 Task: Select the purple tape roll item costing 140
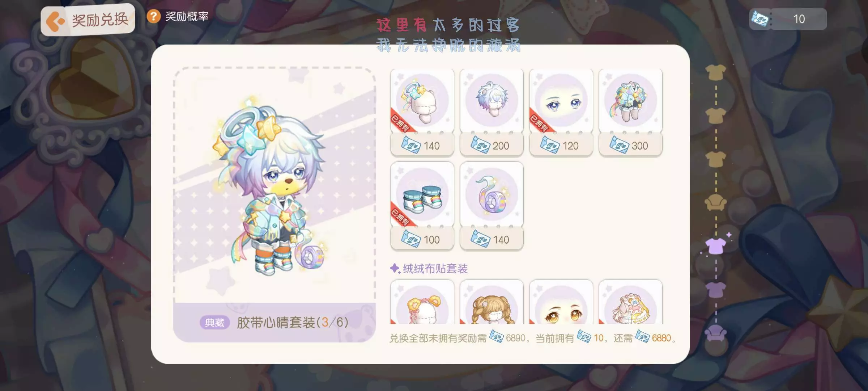point(492,206)
